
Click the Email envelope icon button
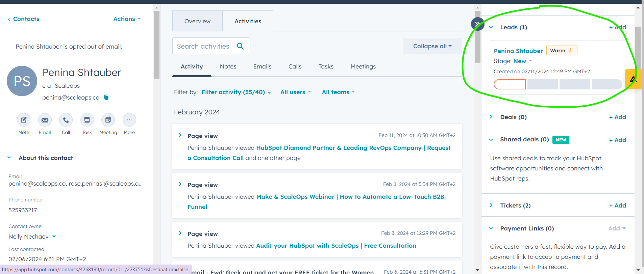(45, 120)
